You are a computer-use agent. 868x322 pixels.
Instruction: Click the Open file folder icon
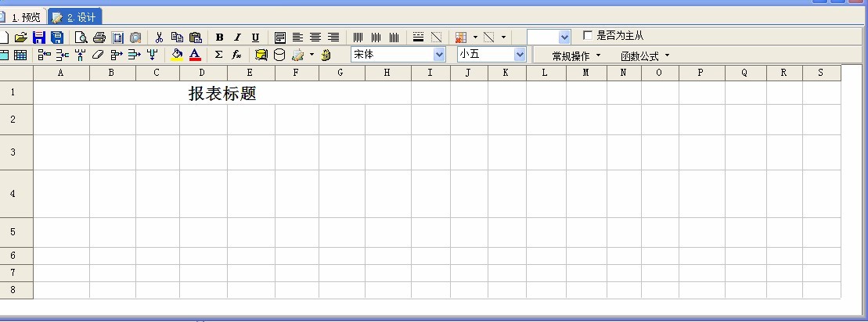(21, 37)
